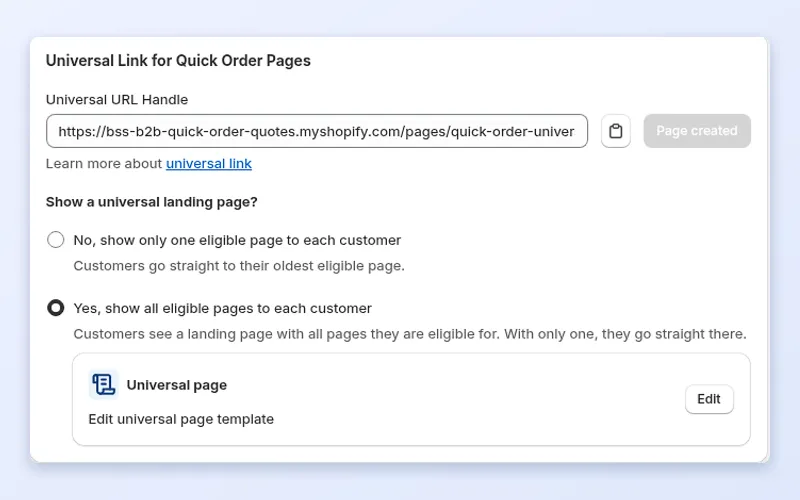Viewport: 800px width, 500px height.
Task: Click 'Show a universal landing page?' question text
Action: [x=152, y=202]
